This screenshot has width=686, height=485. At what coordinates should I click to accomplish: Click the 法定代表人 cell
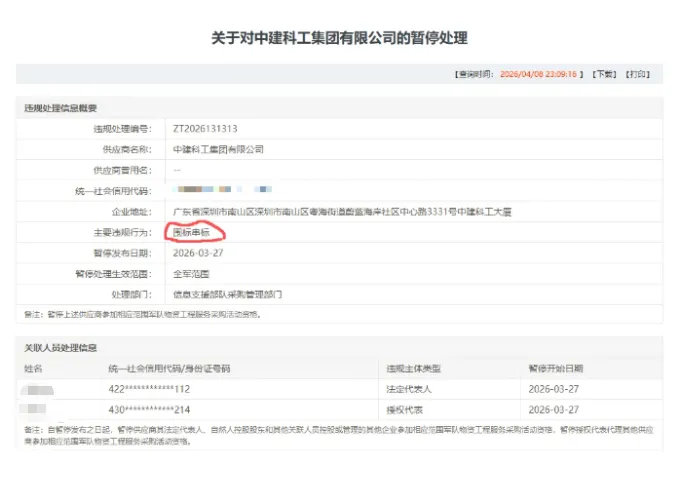(409, 389)
